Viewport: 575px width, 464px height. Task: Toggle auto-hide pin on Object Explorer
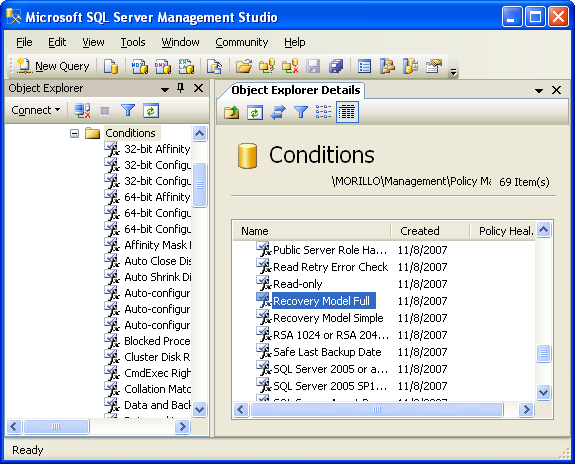click(x=180, y=88)
